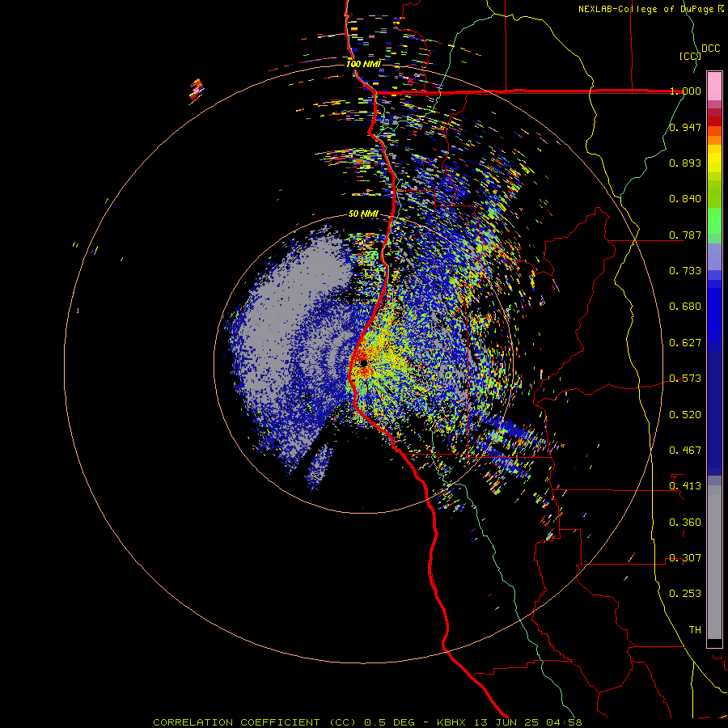Click the 0.520 scale value
The height and width of the screenshot is (728, 728).
pos(685,415)
